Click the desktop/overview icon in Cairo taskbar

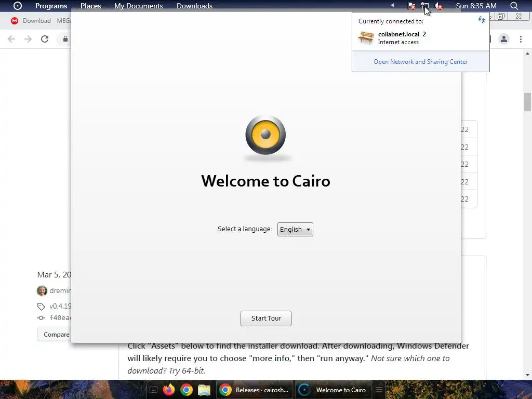point(153,390)
